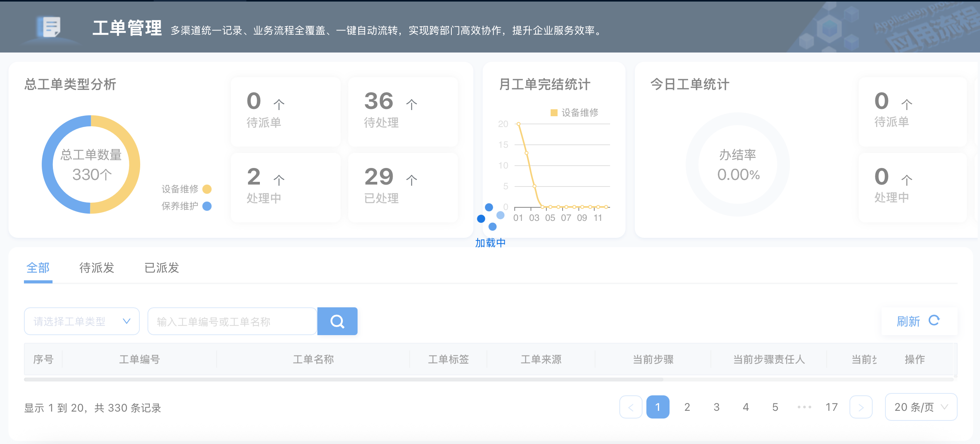The width and height of the screenshot is (980, 444).
Task: Jump to page 17 in pagination
Action: pos(832,407)
